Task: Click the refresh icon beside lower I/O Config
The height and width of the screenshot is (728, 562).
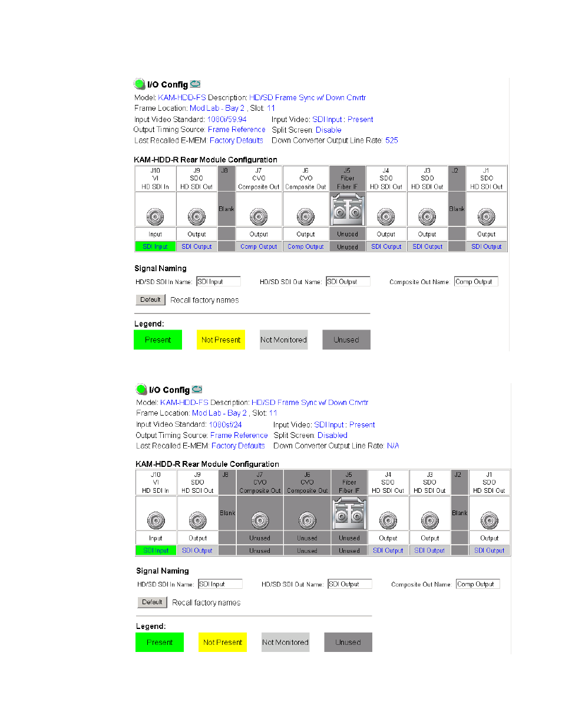Action: 197,390
